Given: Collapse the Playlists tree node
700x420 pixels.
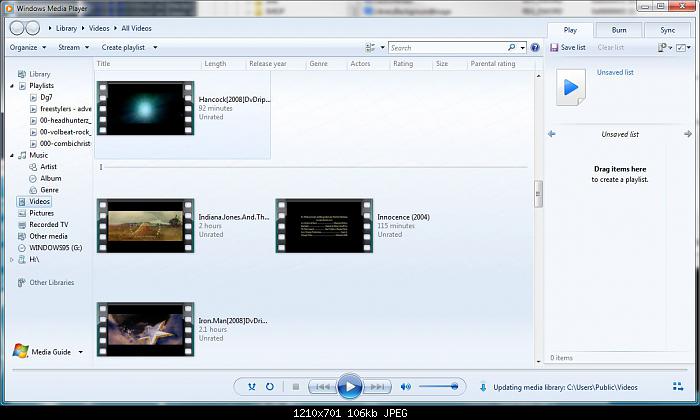Looking at the screenshot, I should click(x=12, y=86).
